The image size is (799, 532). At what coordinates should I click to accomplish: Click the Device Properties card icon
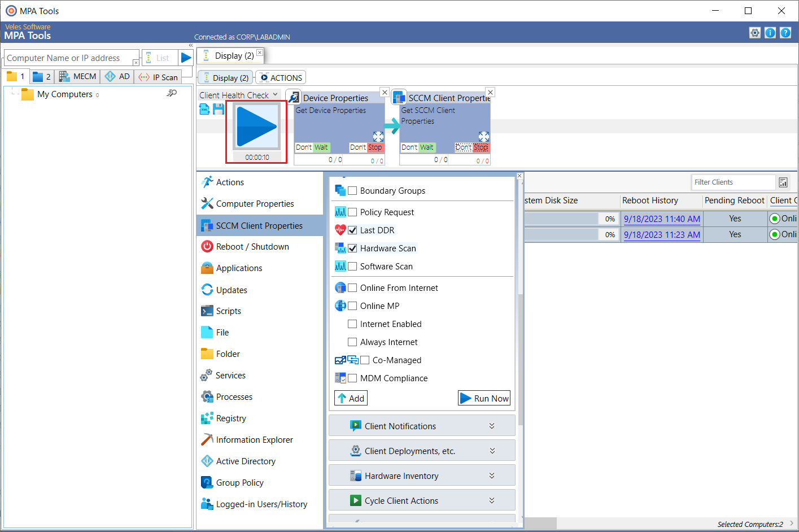[x=294, y=97]
